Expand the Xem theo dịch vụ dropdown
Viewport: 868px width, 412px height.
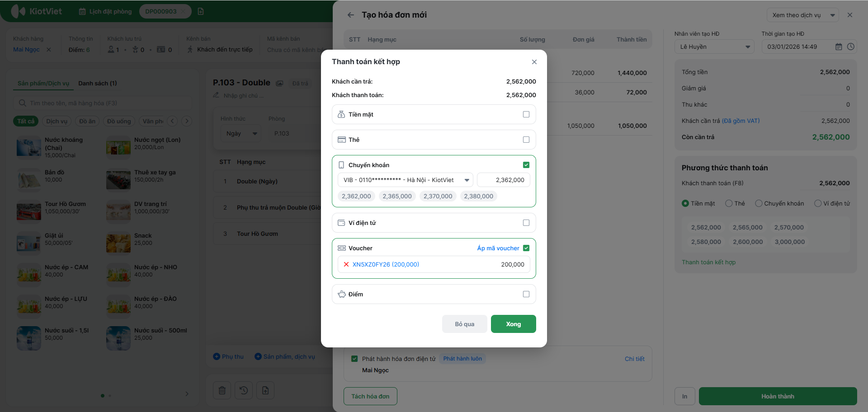click(x=802, y=15)
